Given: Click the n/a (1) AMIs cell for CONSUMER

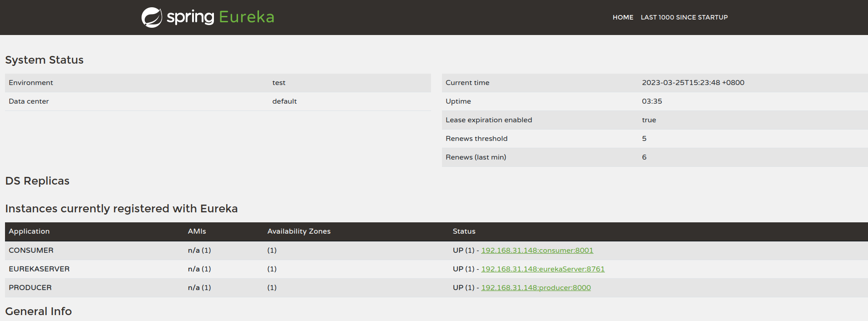Looking at the screenshot, I should pyautogui.click(x=199, y=251).
